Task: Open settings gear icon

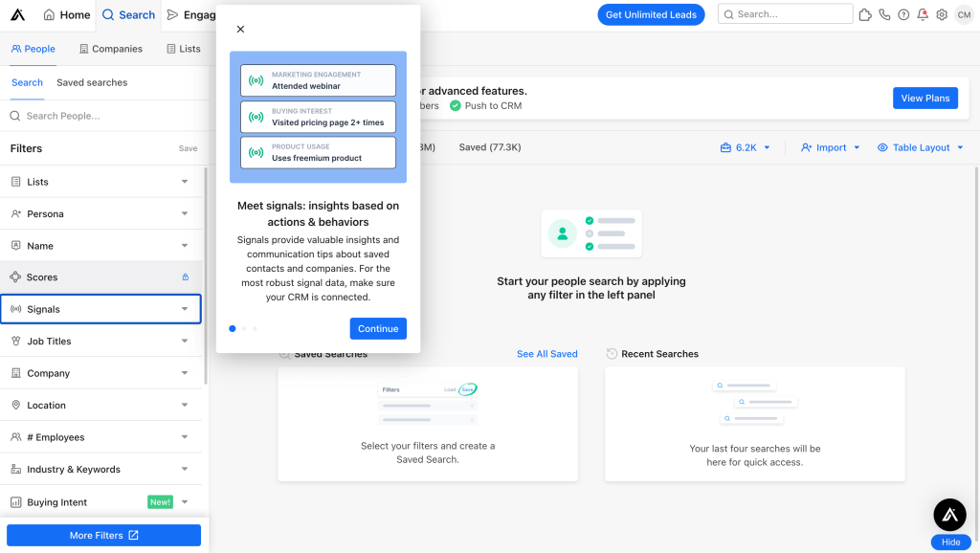Action: pyautogui.click(x=942, y=14)
